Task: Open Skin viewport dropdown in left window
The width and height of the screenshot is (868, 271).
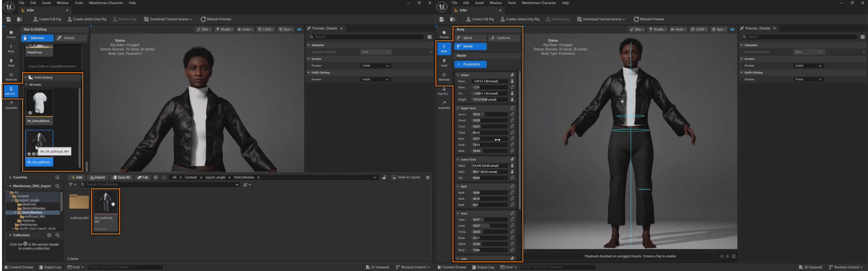Action: point(204,29)
